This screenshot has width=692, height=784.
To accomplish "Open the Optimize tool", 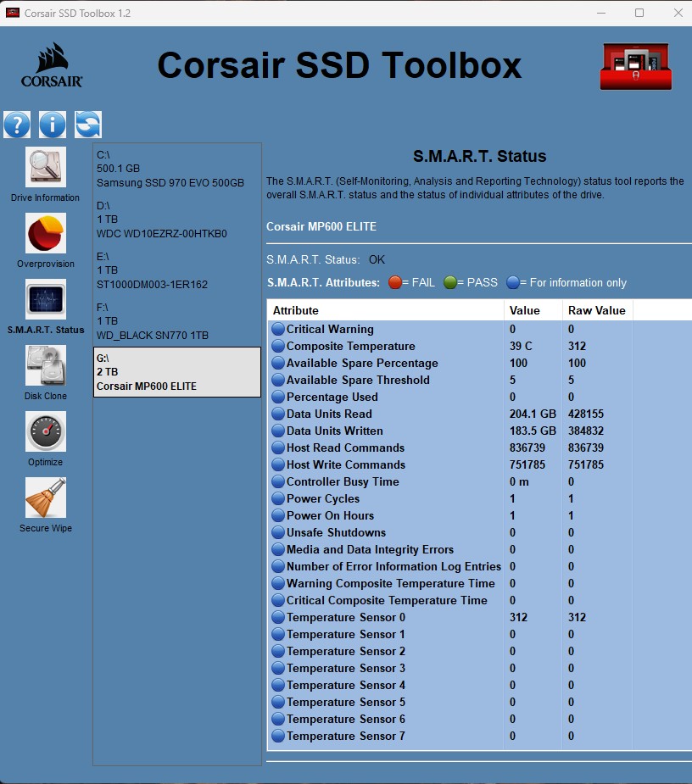I will point(46,431).
